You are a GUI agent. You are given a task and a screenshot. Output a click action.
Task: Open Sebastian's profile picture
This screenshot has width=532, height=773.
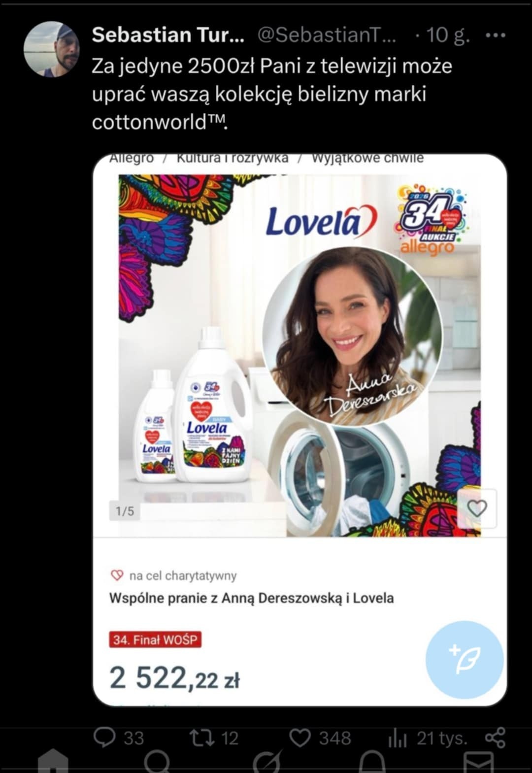[x=51, y=49]
